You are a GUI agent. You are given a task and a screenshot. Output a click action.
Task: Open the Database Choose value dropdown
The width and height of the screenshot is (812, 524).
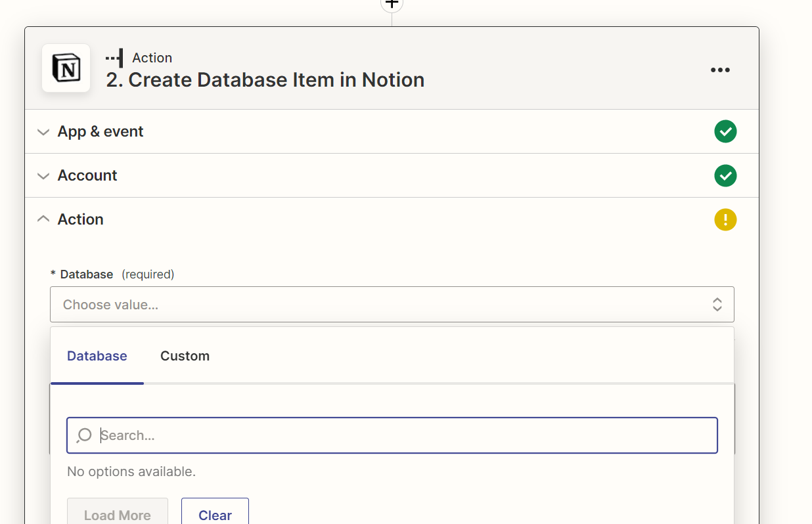(392, 305)
